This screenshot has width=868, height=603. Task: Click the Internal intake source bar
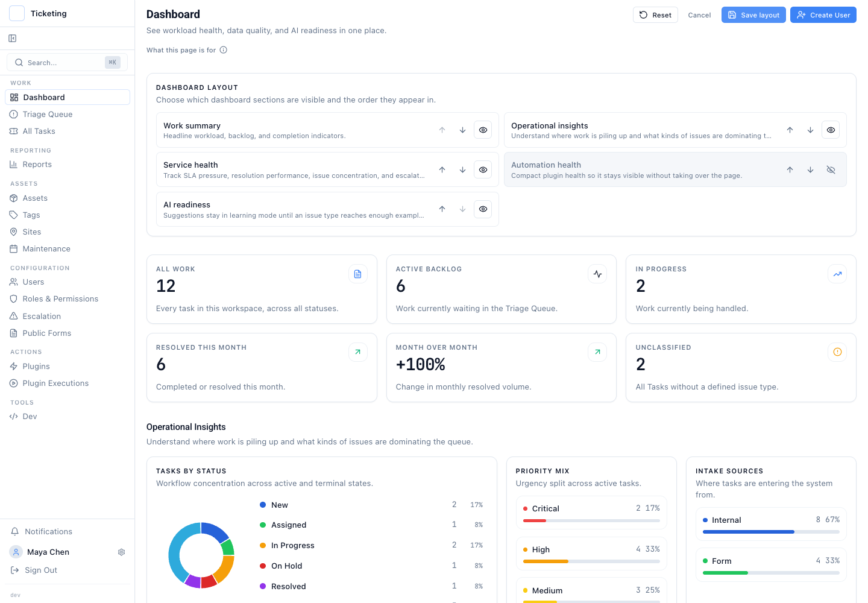(771, 532)
